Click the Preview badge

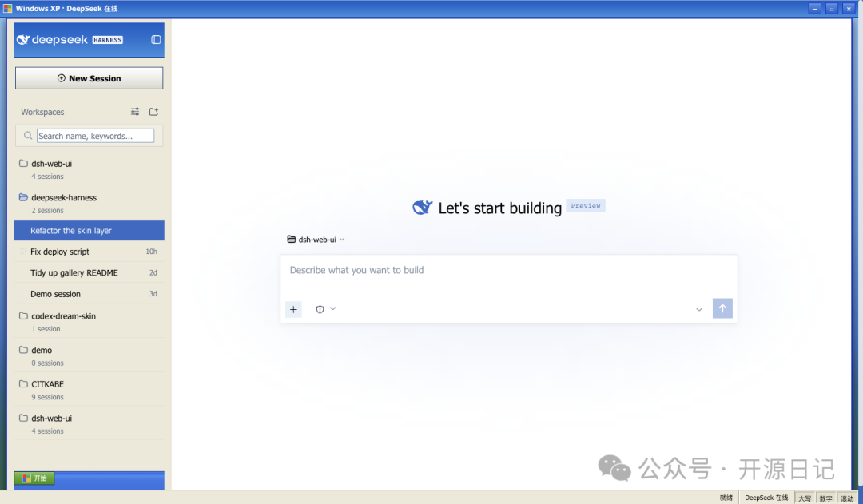586,205
